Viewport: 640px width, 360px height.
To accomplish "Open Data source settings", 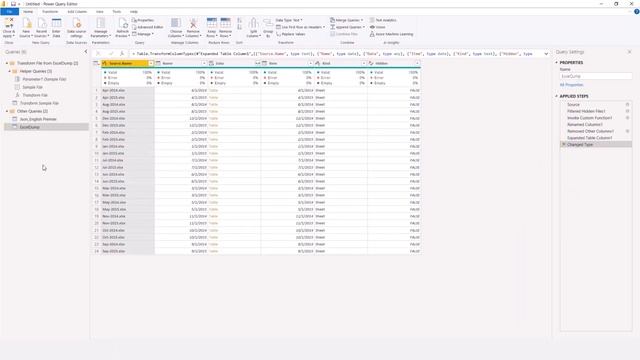I will [x=76, y=27].
